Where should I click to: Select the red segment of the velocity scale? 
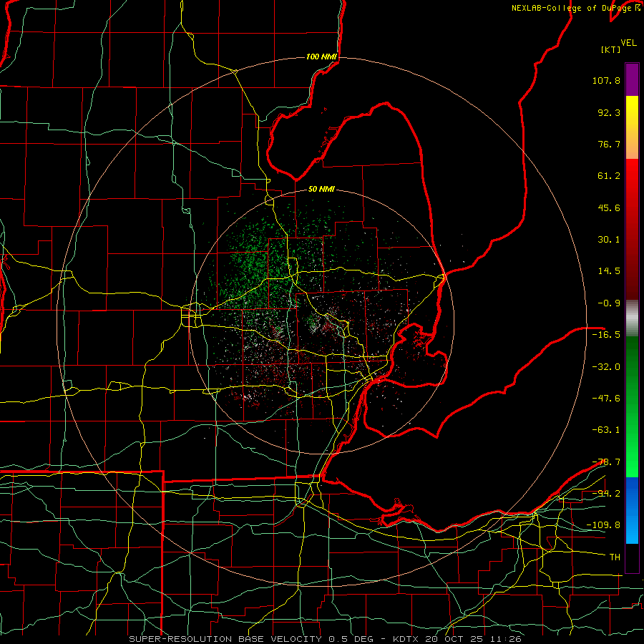632,230
